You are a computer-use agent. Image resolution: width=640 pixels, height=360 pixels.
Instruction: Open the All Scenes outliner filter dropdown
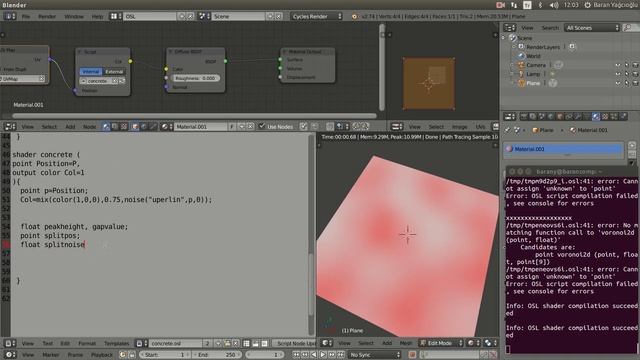pos(592,28)
